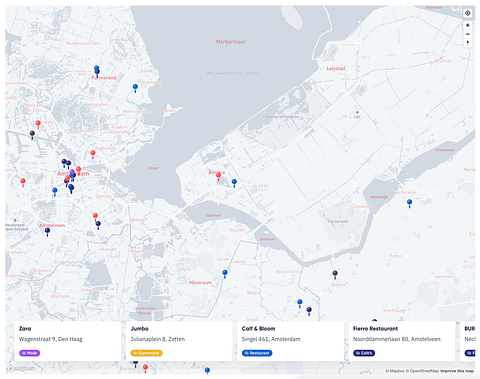Select the purple pin in Amsterdam center
480x379 pixels.
coord(72,173)
